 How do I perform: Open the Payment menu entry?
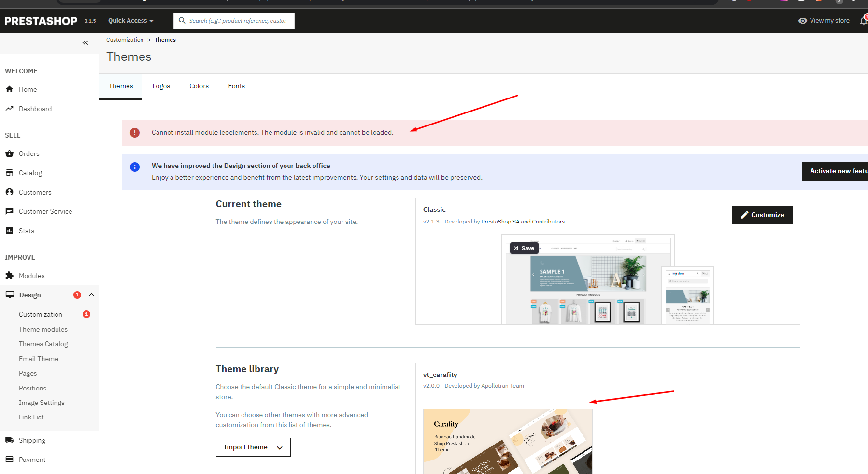tap(32, 460)
